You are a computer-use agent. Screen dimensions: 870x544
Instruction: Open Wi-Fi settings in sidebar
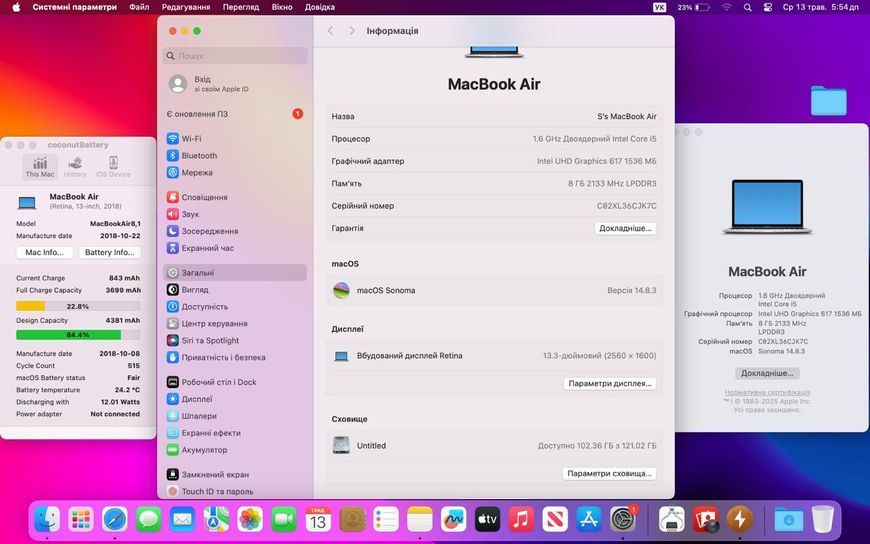tap(236, 139)
